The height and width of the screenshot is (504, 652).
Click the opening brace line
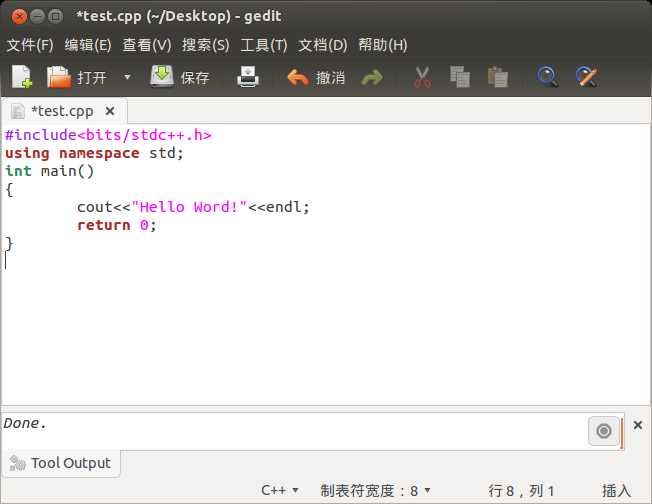click(x=9, y=189)
